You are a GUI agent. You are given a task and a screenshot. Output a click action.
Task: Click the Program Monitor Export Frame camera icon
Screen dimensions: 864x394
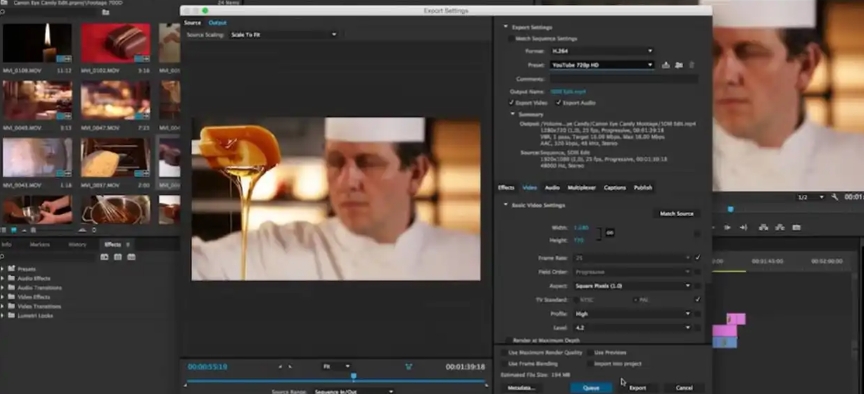(796, 228)
